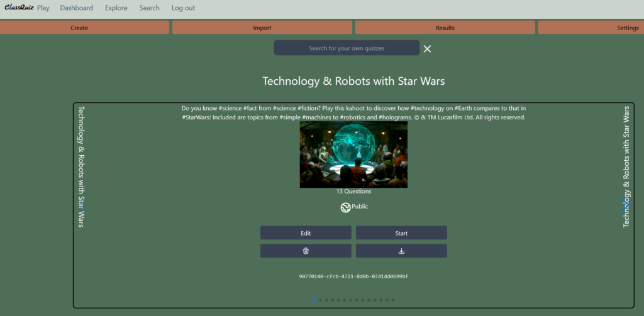Open the Search page
Viewport: 644px width, 316px height.
tap(150, 8)
